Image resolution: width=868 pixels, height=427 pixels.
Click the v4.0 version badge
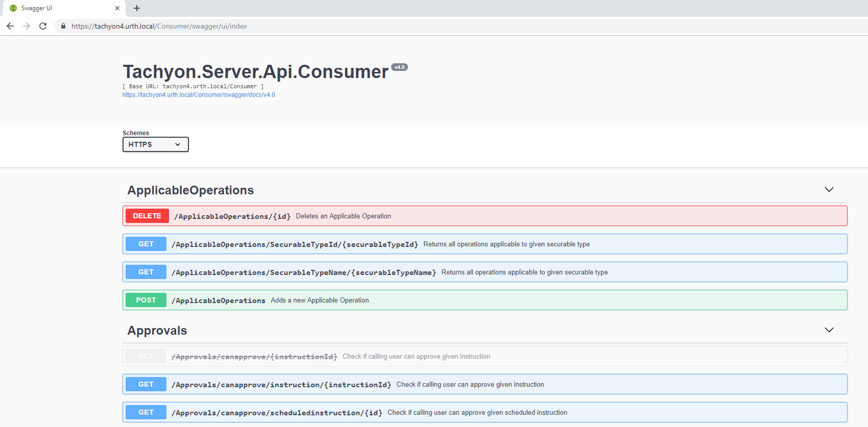pyautogui.click(x=399, y=67)
